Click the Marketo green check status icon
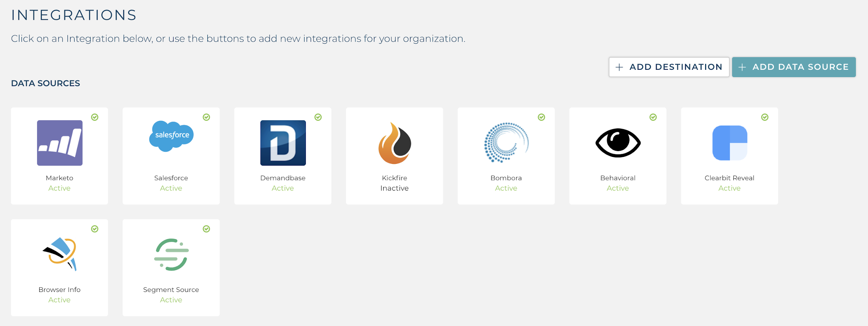 [x=95, y=117]
